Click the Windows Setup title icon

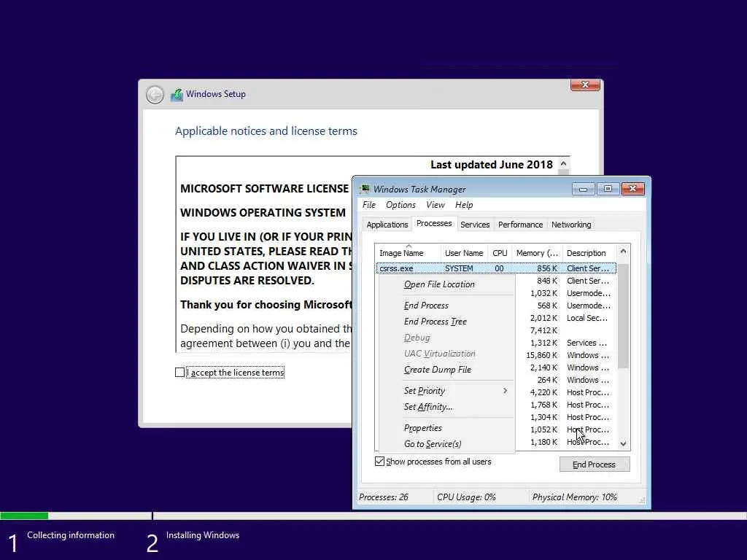(177, 95)
